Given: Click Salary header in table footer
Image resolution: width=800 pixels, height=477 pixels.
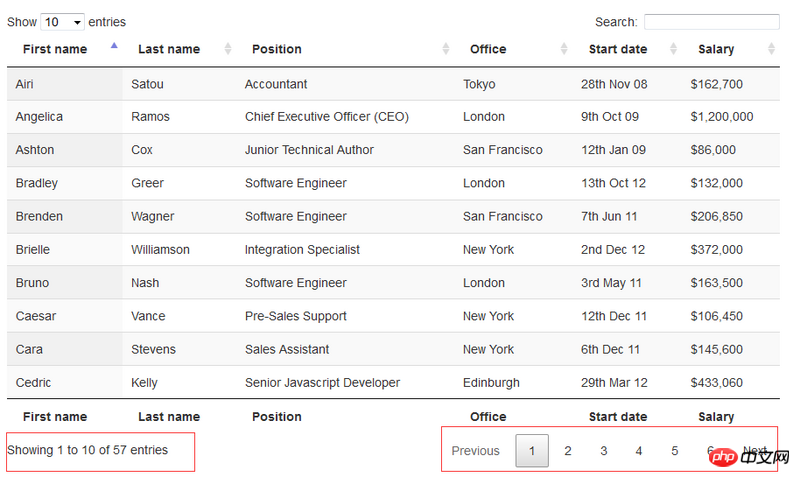Looking at the screenshot, I should coord(716,417).
